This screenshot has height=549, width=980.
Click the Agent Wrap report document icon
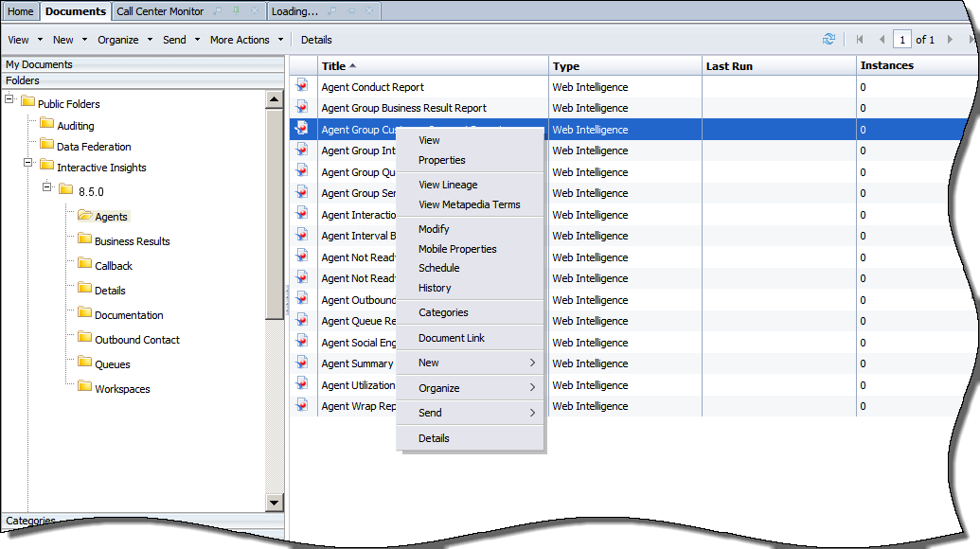point(302,405)
